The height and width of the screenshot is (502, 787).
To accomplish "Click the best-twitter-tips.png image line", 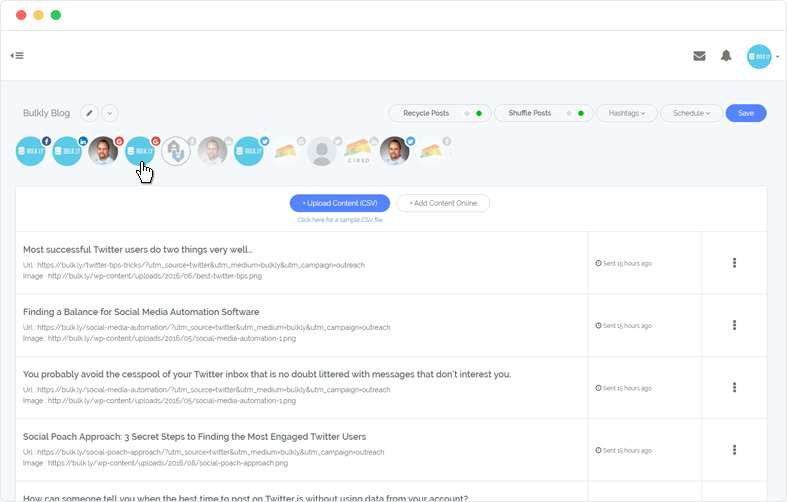I will point(142,276).
